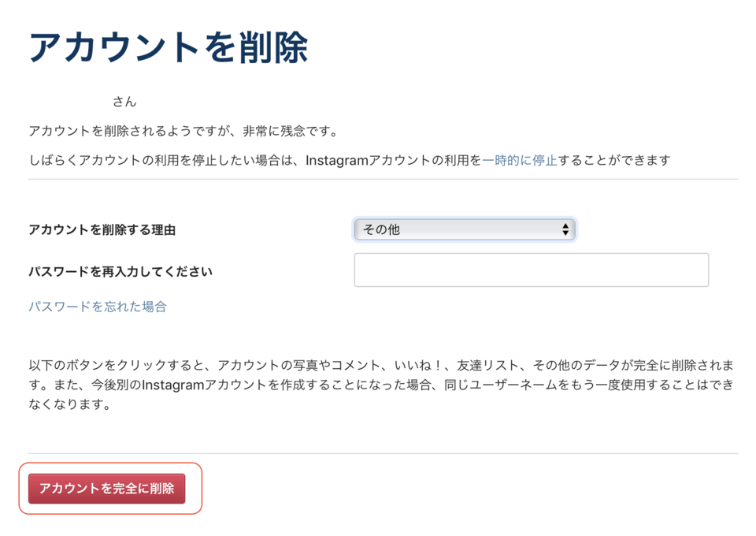
Task: Click the アカウントを削除 page heading
Action: 168,48
